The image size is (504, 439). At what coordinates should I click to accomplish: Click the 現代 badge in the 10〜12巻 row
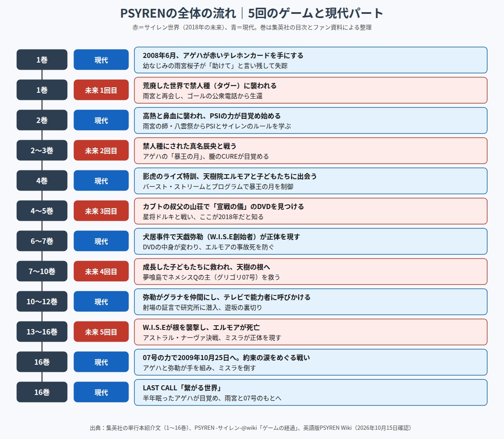click(x=101, y=301)
